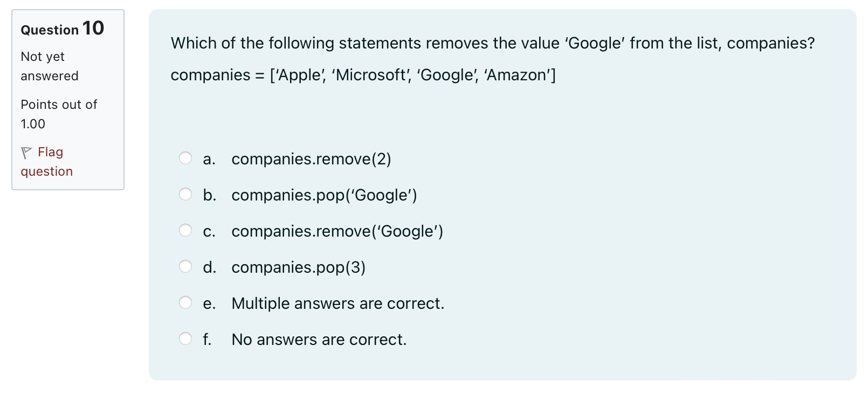Choose radio button for option f
This screenshot has width=868, height=401.
(x=185, y=338)
